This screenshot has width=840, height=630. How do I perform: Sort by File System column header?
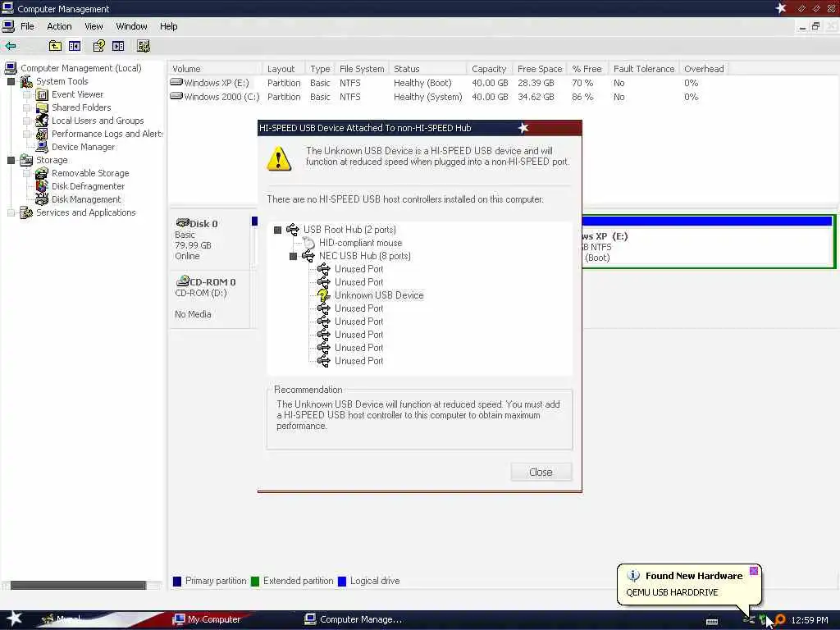point(362,69)
